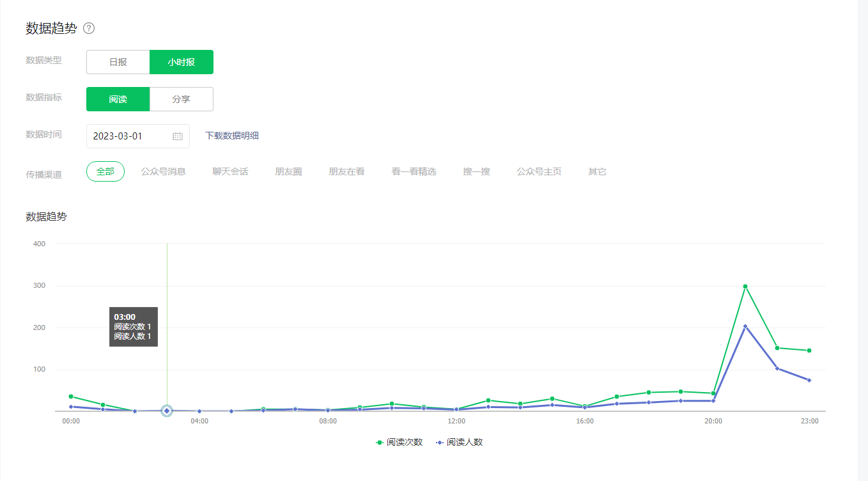Click the green data point at 00:00

pyautogui.click(x=71, y=397)
